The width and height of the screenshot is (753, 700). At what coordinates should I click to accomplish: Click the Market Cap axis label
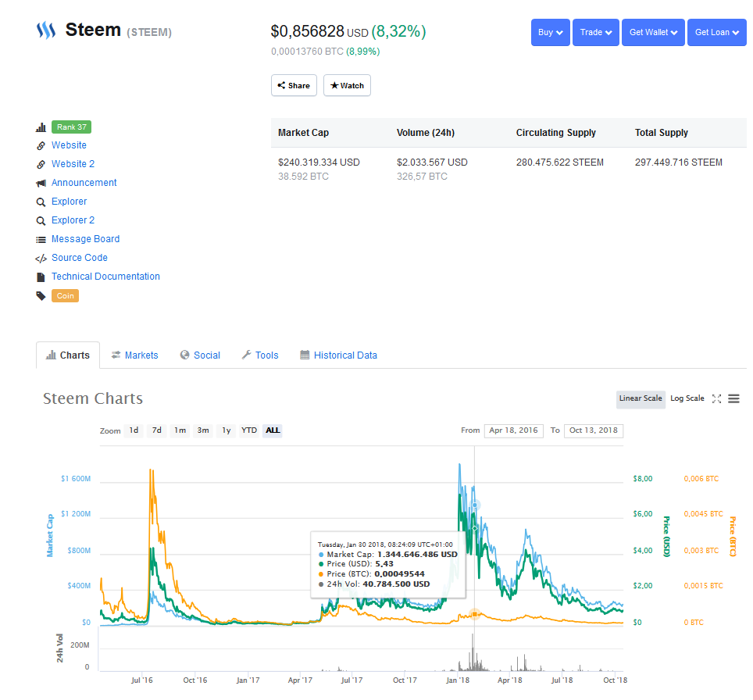(49, 535)
